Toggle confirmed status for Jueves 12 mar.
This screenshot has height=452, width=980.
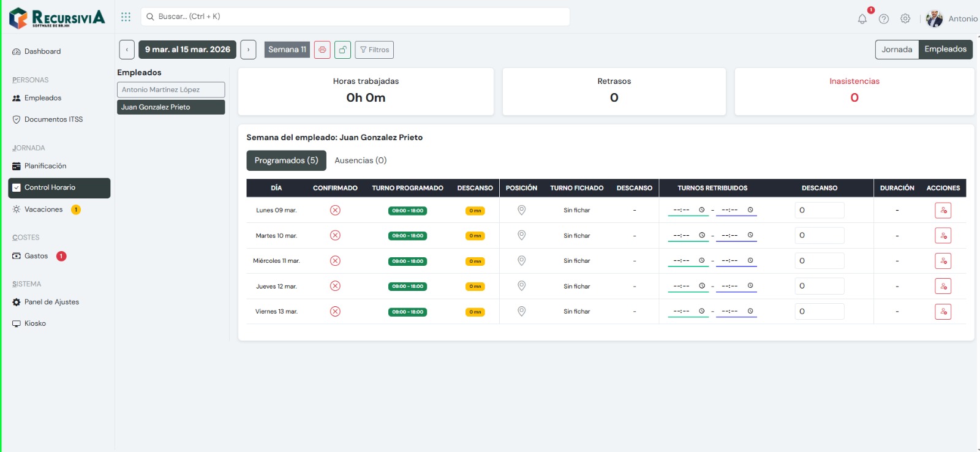click(x=335, y=286)
